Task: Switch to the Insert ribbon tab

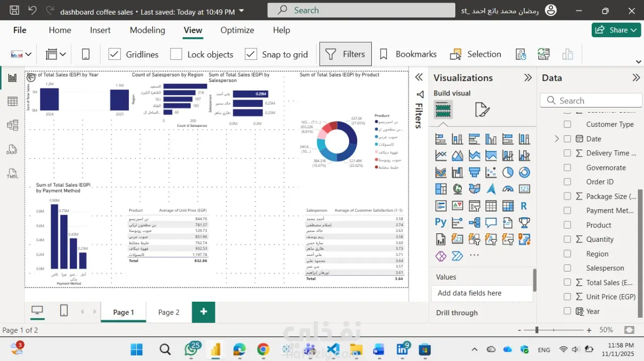Action: [x=100, y=30]
